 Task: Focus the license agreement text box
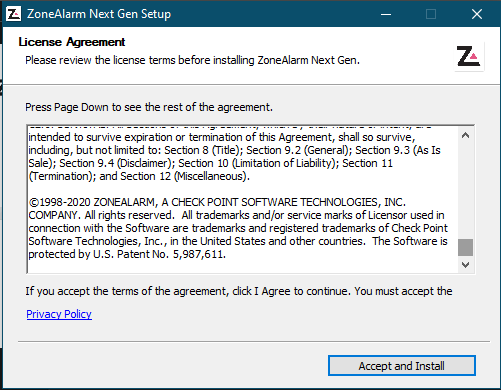pyautogui.click(x=242, y=199)
